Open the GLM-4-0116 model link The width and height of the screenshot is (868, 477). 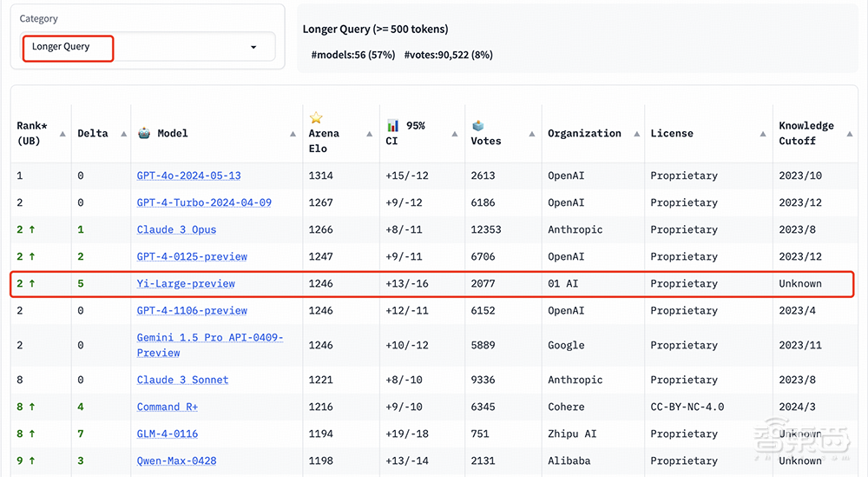point(167,434)
